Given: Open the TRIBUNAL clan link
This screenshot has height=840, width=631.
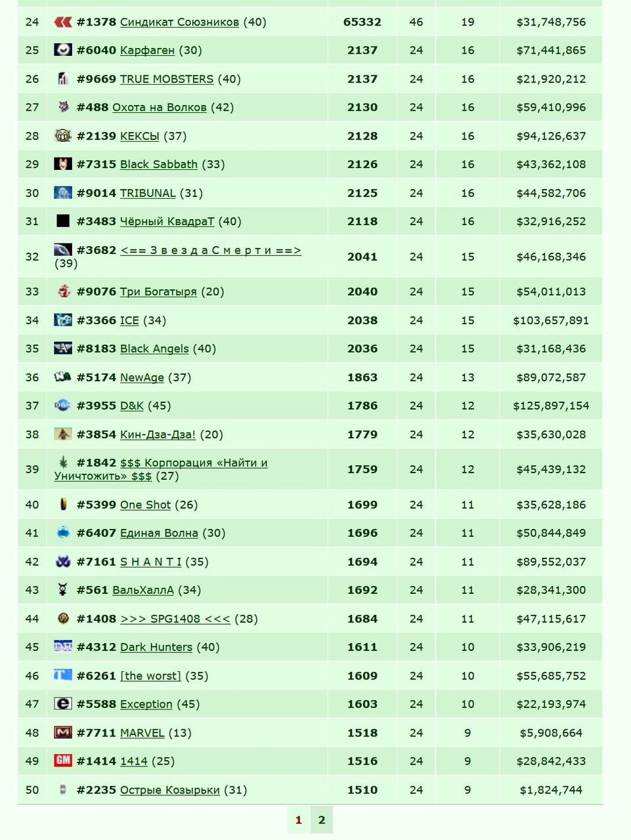Looking at the screenshot, I should [x=148, y=193].
